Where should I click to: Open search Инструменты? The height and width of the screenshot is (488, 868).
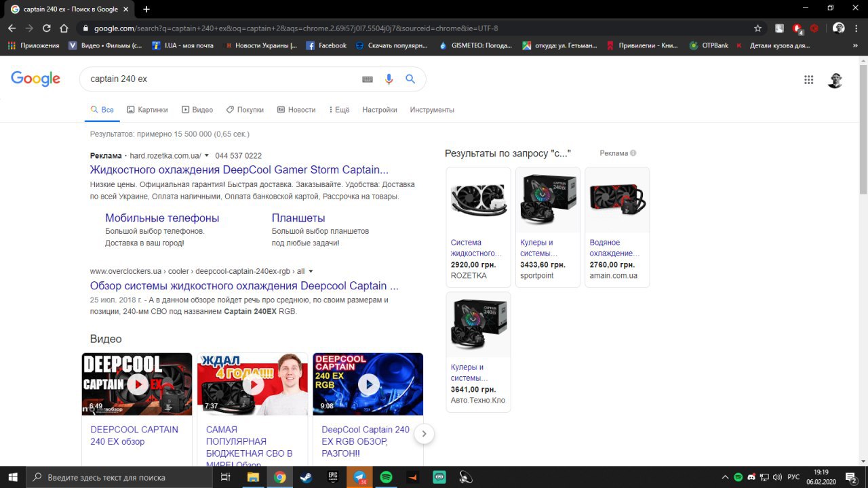pyautogui.click(x=432, y=110)
